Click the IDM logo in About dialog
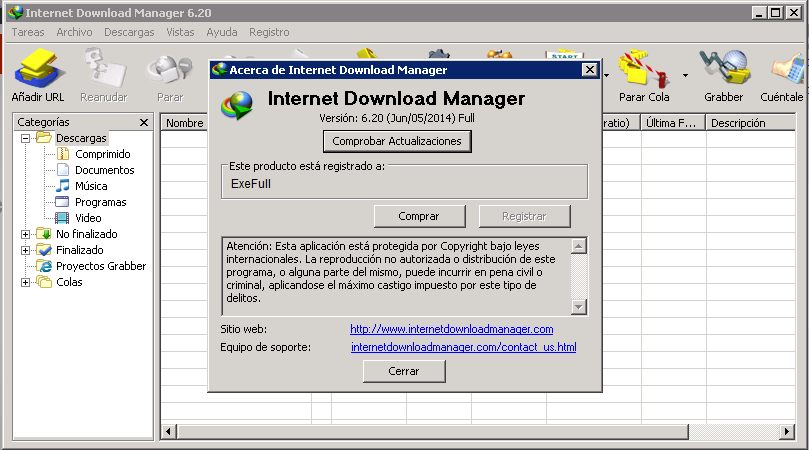 [x=237, y=105]
